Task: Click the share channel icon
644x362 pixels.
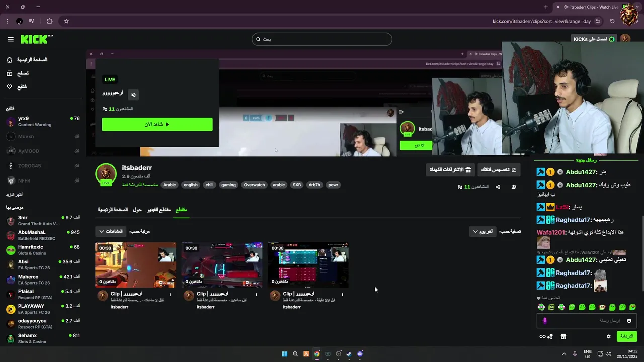Action: 498,187
